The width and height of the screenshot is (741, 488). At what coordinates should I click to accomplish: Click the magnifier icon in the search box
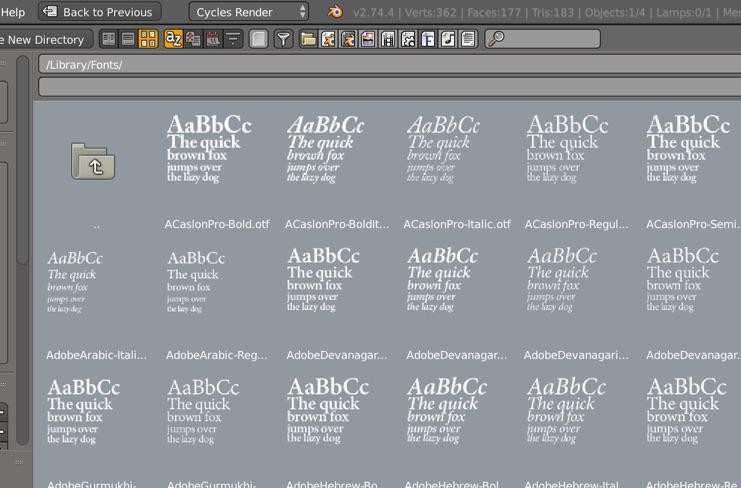pos(496,39)
